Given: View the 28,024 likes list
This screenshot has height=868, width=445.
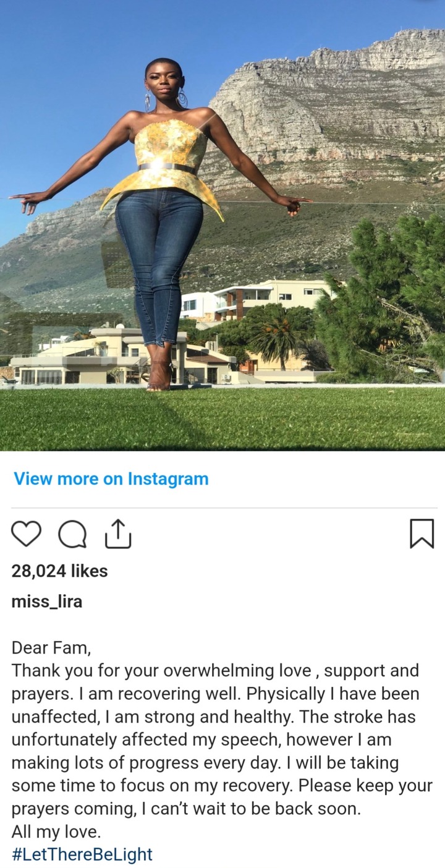Looking at the screenshot, I should [x=59, y=571].
